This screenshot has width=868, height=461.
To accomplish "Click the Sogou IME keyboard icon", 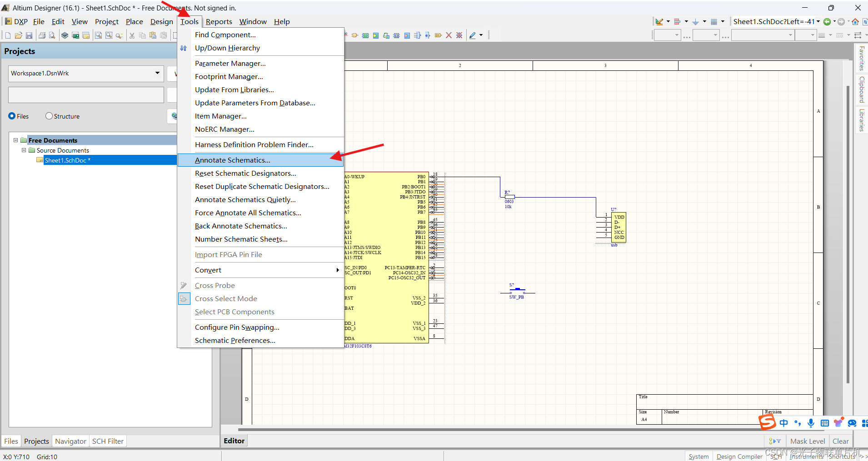I will (x=825, y=423).
